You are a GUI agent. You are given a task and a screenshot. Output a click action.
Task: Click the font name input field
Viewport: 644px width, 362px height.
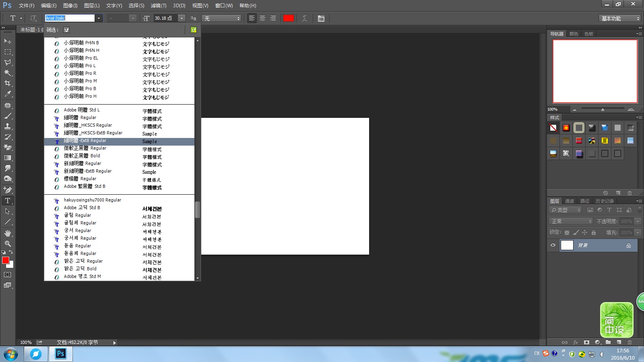click(x=70, y=18)
